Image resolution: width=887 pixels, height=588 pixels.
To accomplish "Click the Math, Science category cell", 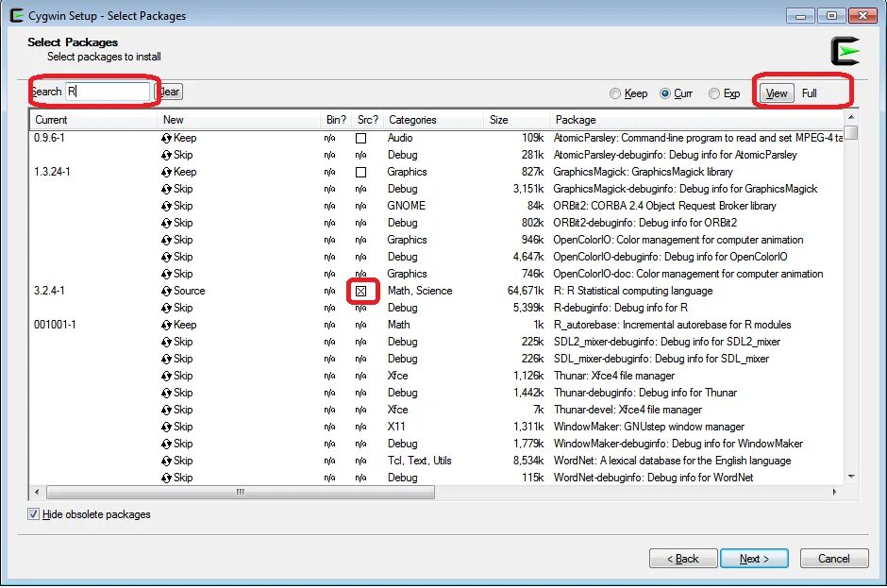I will coord(420,291).
